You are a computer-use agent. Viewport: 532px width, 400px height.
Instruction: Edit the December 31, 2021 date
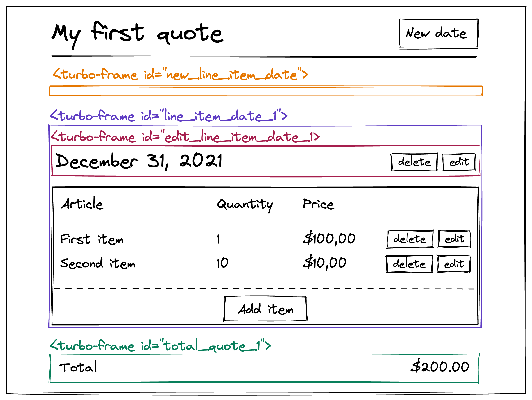pyautogui.click(x=459, y=162)
